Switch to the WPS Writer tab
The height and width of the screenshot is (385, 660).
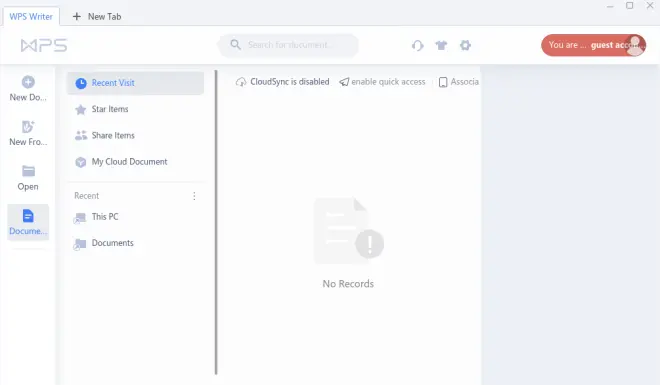[31, 16]
